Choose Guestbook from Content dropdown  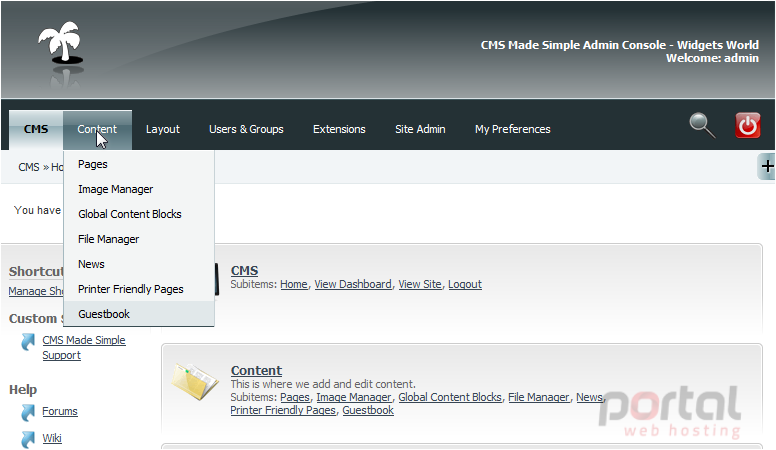coord(139,314)
